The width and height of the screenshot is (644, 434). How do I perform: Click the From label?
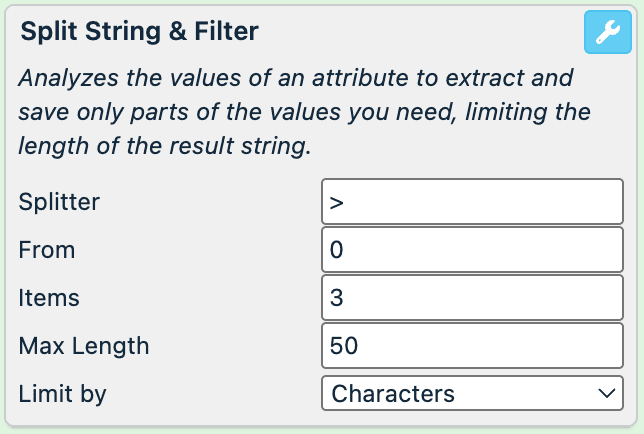point(47,249)
